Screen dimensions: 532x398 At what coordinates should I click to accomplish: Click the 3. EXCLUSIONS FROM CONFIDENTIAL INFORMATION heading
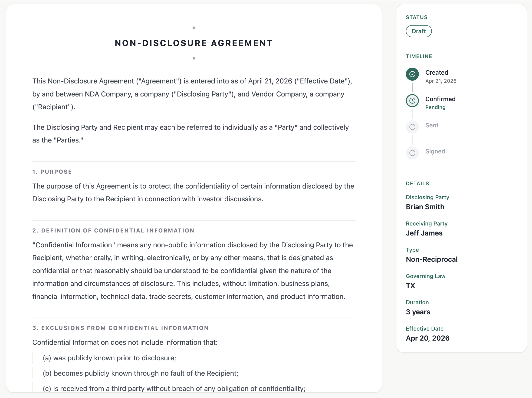(121, 328)
